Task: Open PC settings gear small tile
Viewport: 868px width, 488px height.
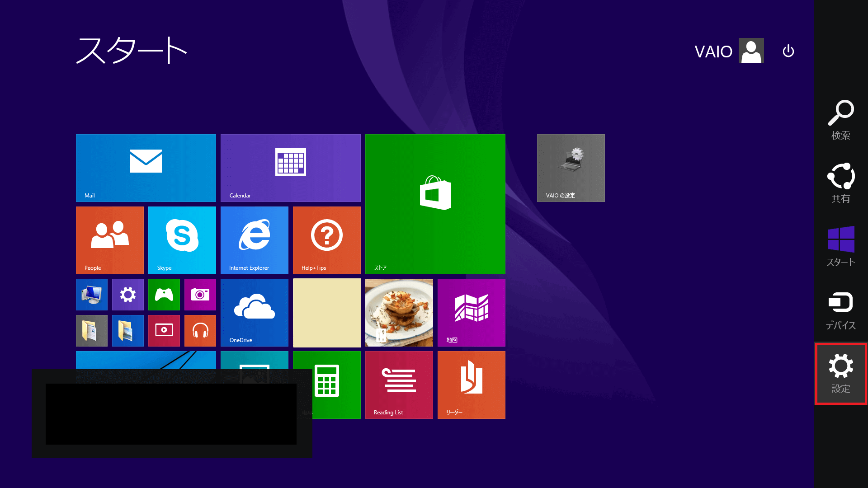Action: coord(128,295)
